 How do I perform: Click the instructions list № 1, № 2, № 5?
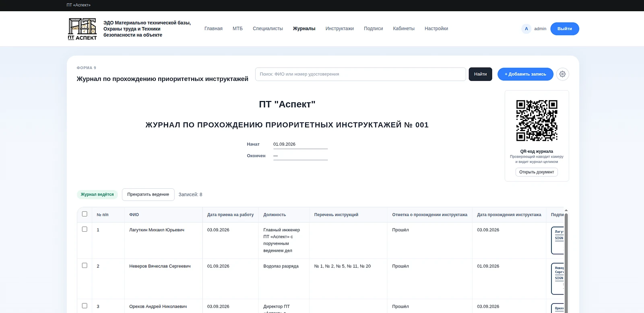(x=342, y=266)
